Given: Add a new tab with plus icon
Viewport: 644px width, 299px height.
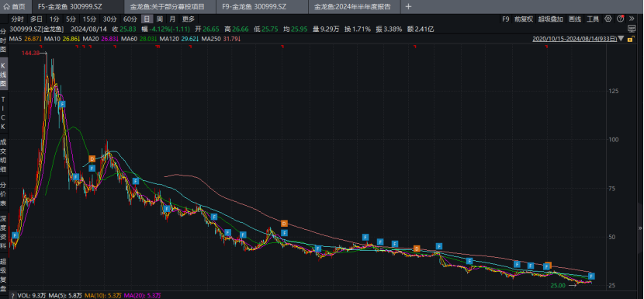Looking at the screenshot, I should (x=408, y=6).
